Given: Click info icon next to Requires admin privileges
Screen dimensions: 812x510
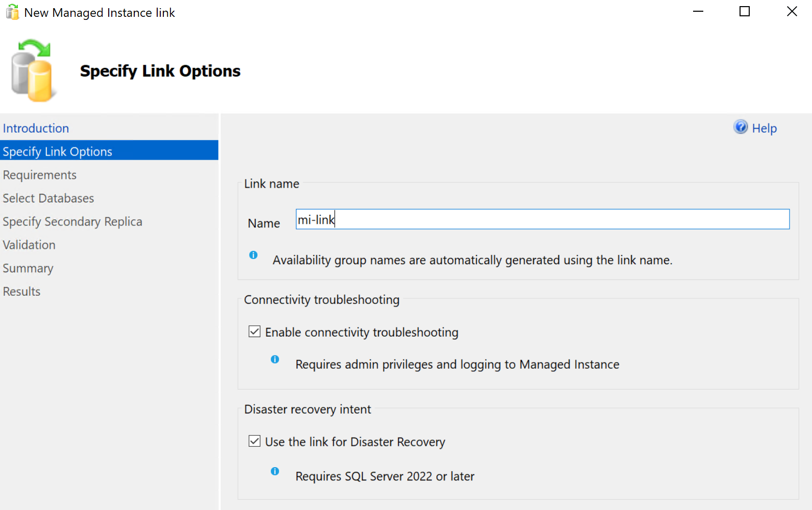Looking at the screenshot, I should coord(275,360).
